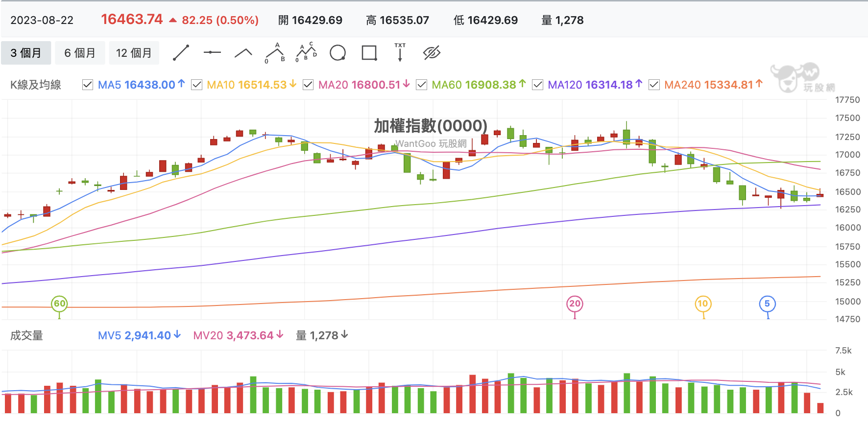Select the angle polyline drawing tool
The height and width of the screenshot is (422, 868).
click(x=243, y=53)
